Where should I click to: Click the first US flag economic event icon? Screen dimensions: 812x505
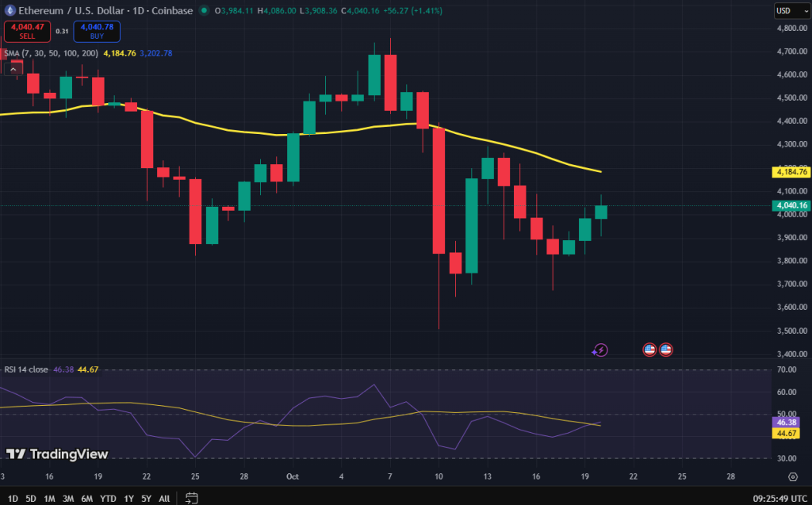649,349
